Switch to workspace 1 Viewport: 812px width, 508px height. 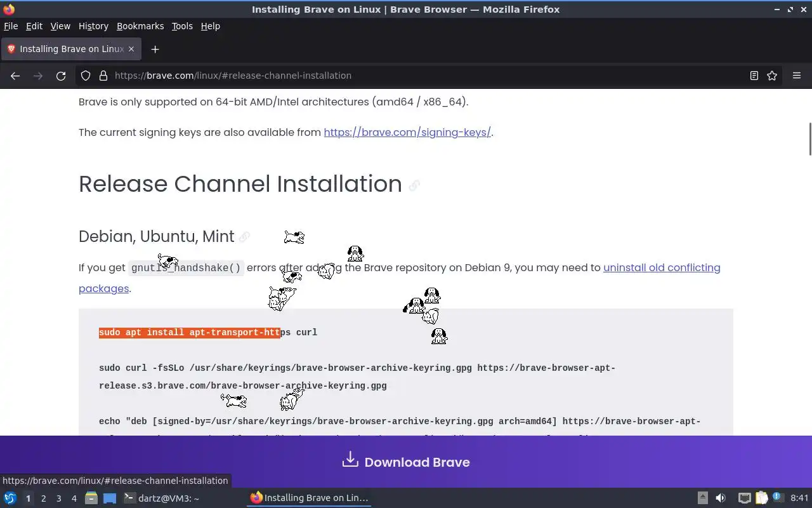[x=28, y=498]
